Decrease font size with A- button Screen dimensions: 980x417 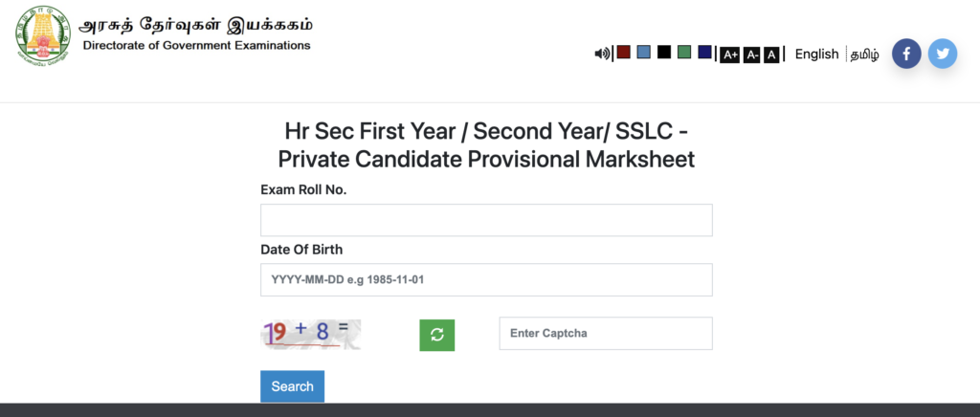(752, 55)
